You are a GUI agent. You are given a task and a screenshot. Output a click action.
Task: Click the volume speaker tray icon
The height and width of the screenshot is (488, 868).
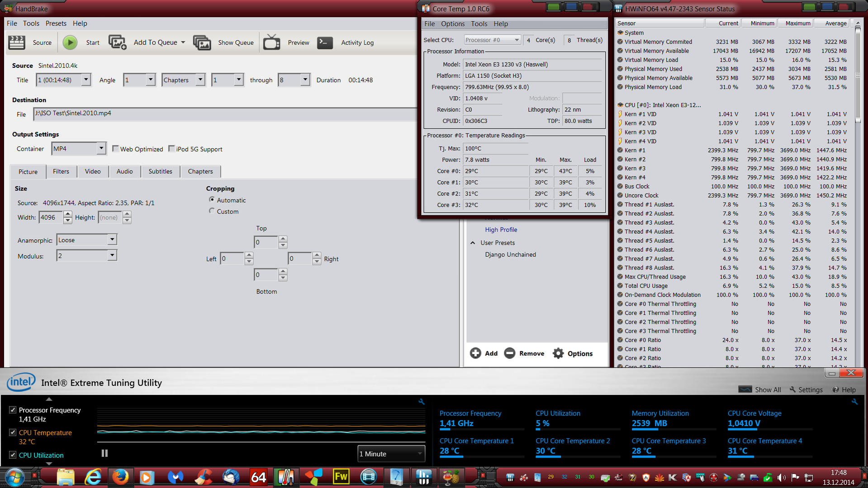[781, 478]
